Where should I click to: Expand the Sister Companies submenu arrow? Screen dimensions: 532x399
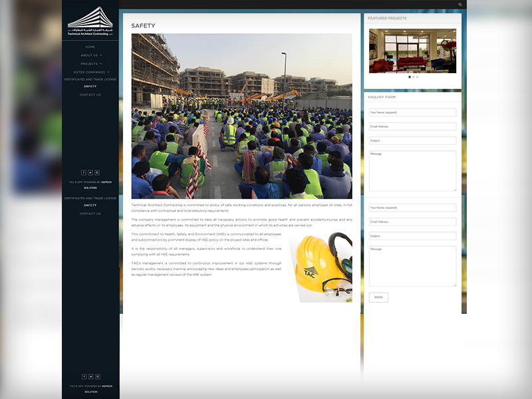[x=108, y=72]
